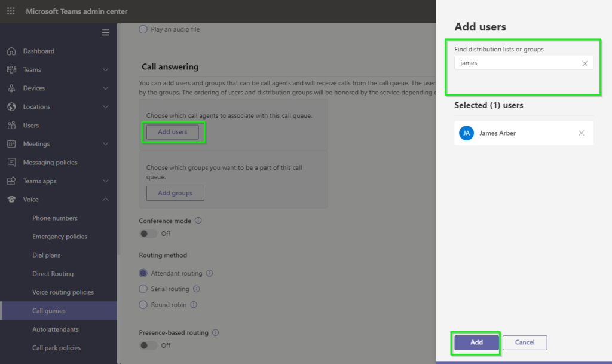The width and height of the screenshot is (612, 364).
Task: Select Serial routing method
Action: 143,289
